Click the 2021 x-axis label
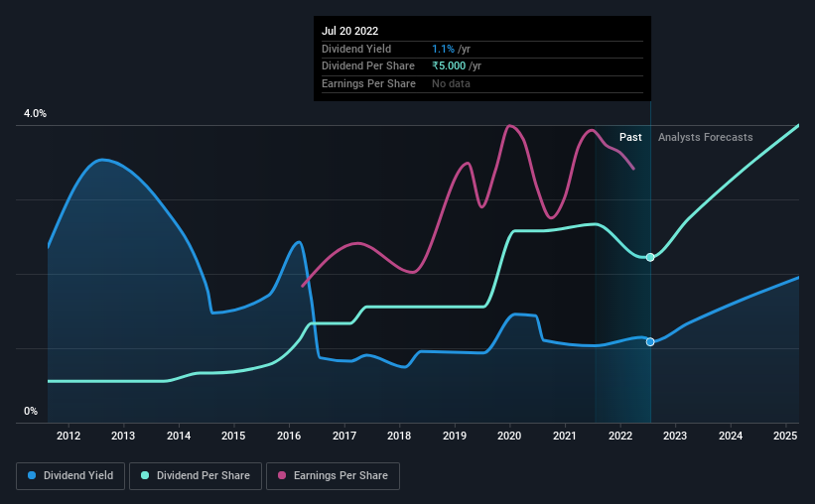Viewport: 815px width, 504px height. [x=565, y=436]
